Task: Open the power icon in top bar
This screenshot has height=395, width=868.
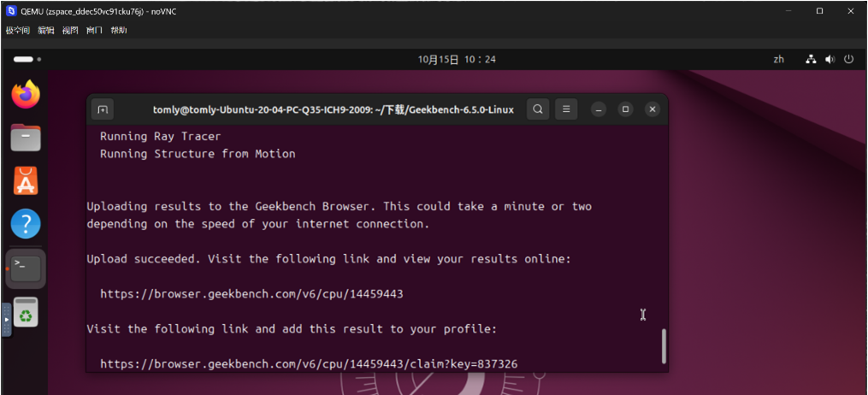Action: tap(848, 59)
